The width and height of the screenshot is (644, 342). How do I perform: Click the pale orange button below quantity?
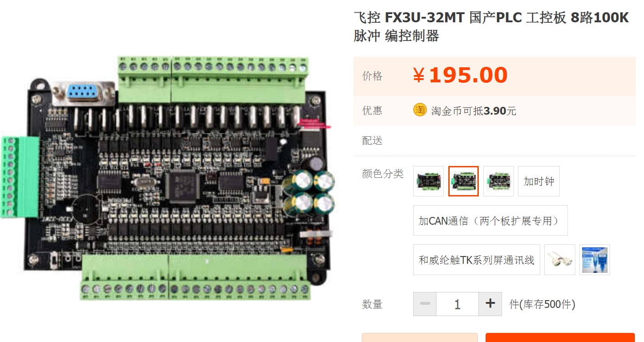pos(420,337)
